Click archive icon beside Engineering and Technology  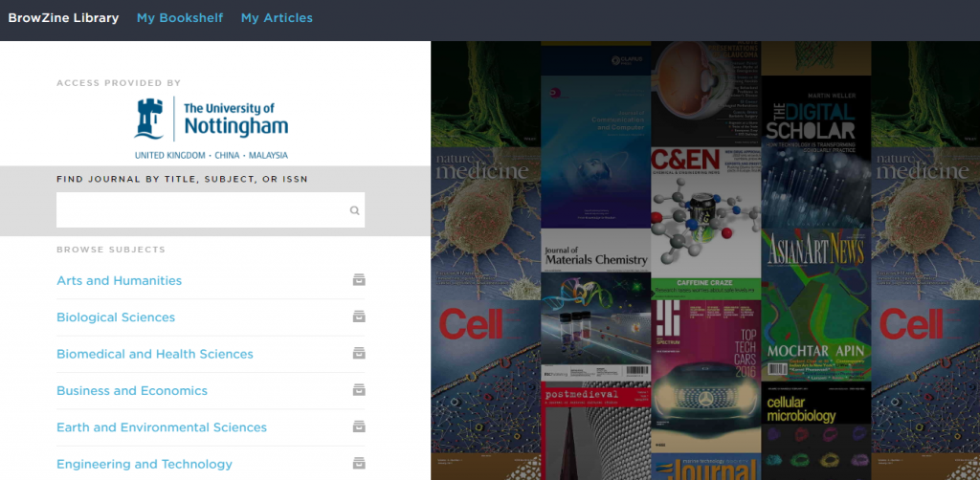(x=358, y=464)
